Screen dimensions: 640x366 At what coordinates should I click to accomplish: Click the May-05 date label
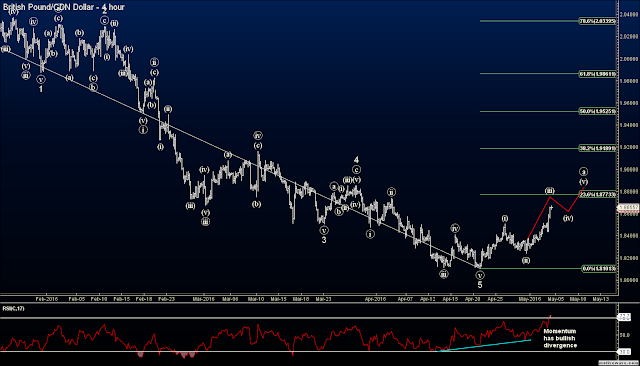coord(556,299)
